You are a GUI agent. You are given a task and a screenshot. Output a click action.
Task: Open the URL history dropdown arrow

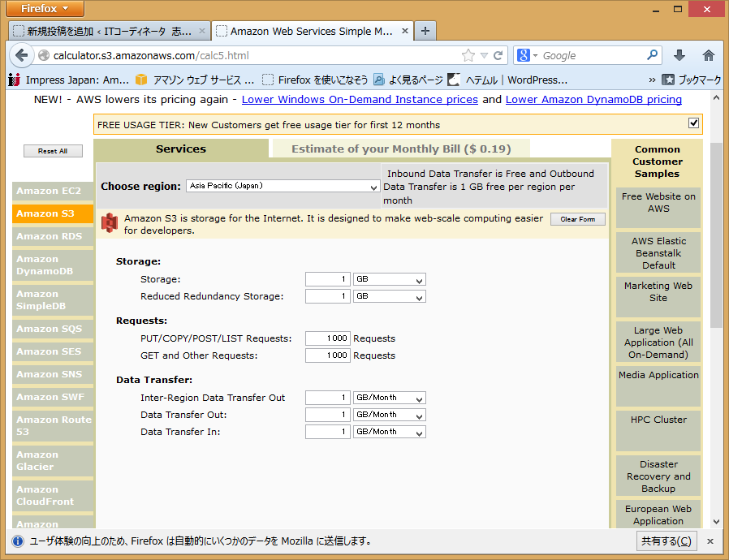484,56
